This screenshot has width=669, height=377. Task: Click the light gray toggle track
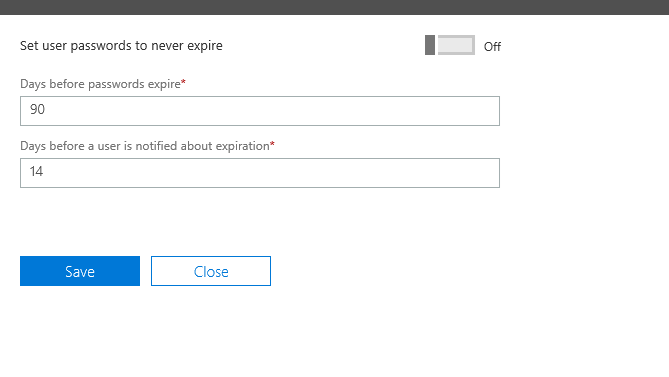(x=456, y=45)
